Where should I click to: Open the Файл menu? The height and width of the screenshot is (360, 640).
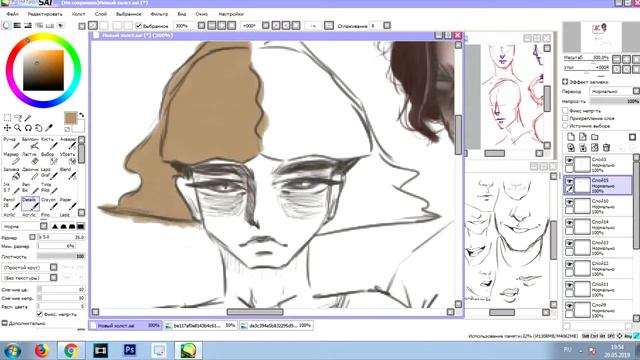[x=12, y=14]
